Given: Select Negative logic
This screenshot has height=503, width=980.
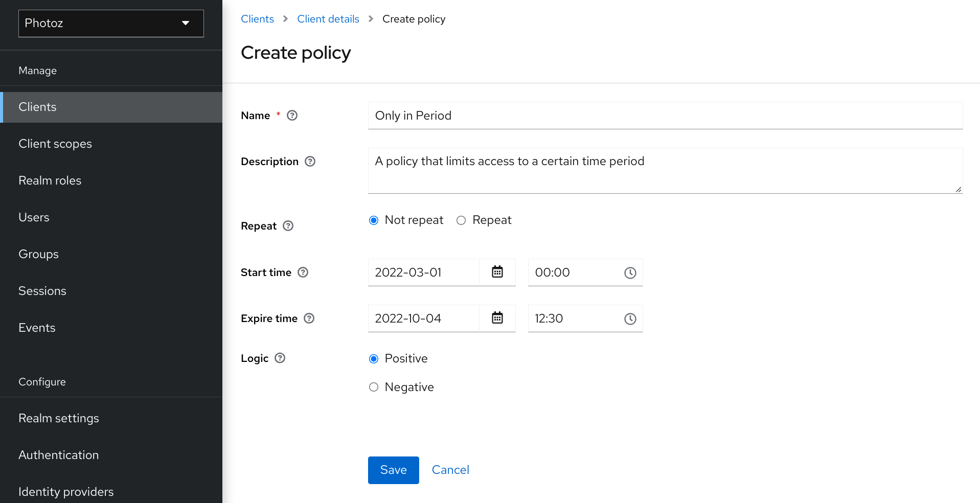Looking at the screenshot, I should pos(373,387).
